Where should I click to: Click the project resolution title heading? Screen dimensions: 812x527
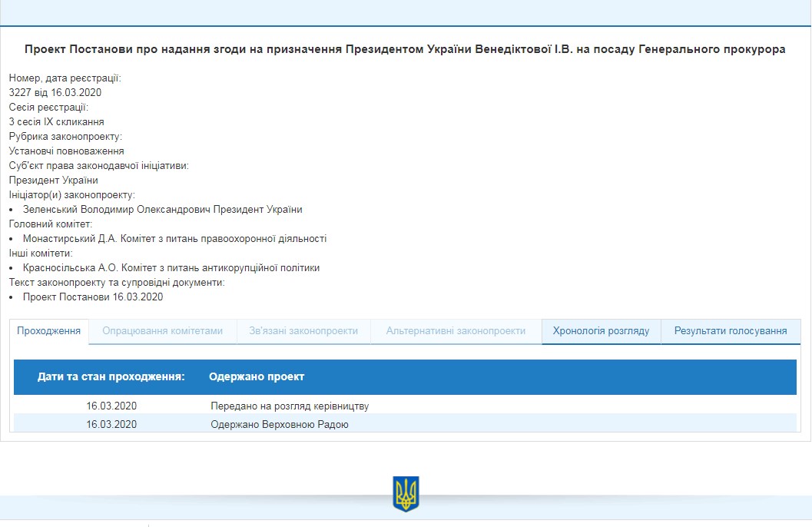[x=405, y=49]
